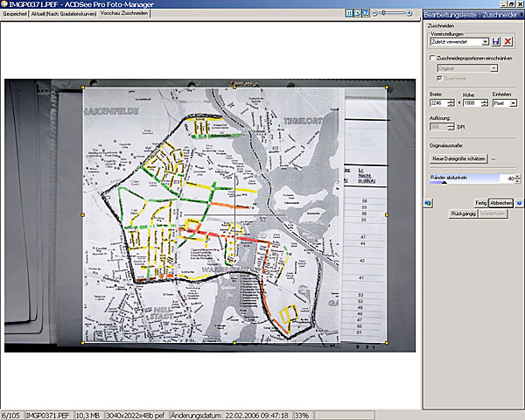
Task: Increase Breite value with spinner arrow
Action: (x=452, y=101)
